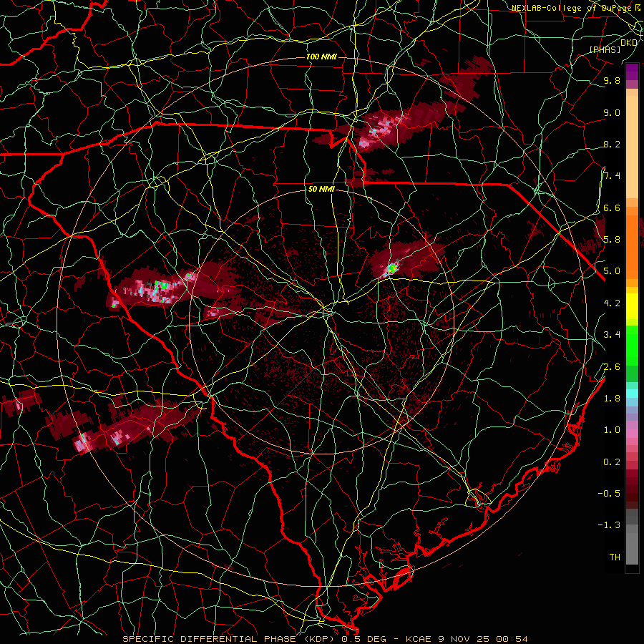This screenshot has width=644, height=644.
Task: Click the 2.6 scale value
Action: click(612, 367)
